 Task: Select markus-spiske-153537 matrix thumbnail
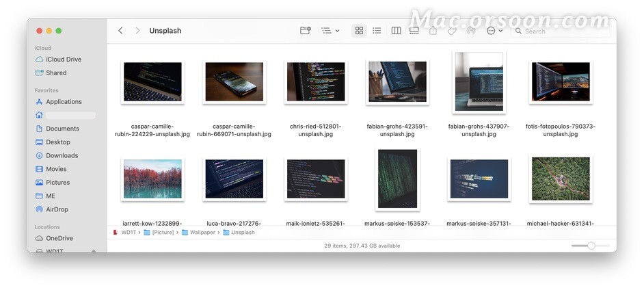pyautogui.click(x=398, y=179)
